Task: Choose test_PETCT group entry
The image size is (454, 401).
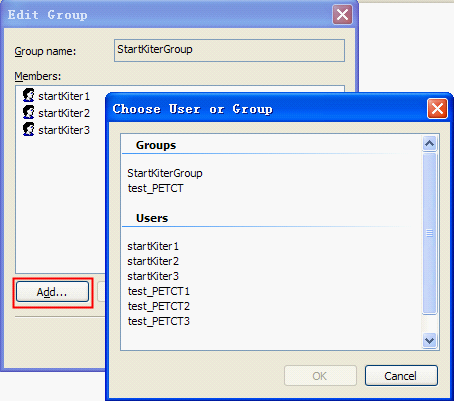Action: [155, 188]
